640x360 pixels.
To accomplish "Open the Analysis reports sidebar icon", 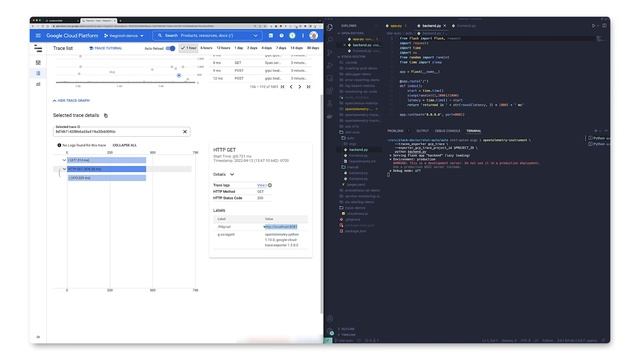I will (38, 84).
